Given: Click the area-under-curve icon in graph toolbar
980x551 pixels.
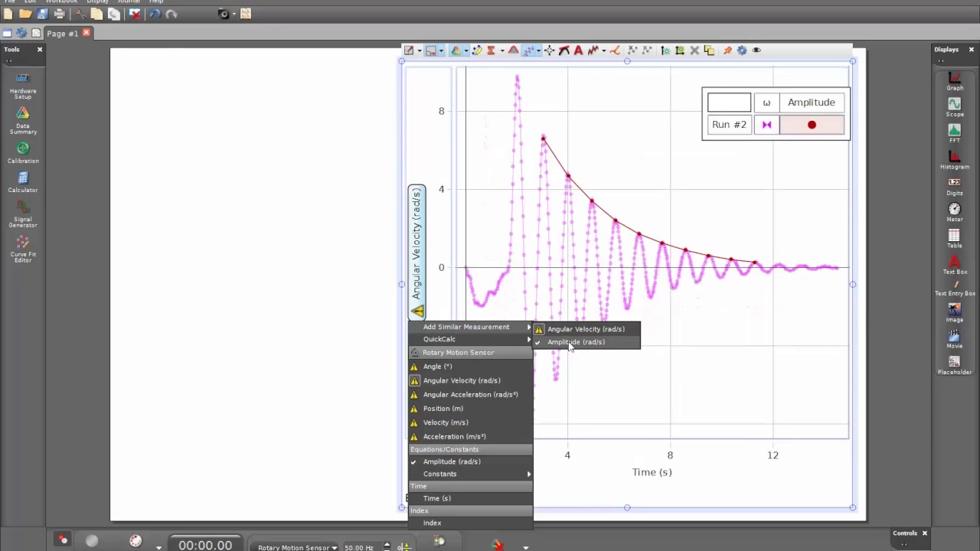Looking at the screenshot, I should [x=513, y=51].
